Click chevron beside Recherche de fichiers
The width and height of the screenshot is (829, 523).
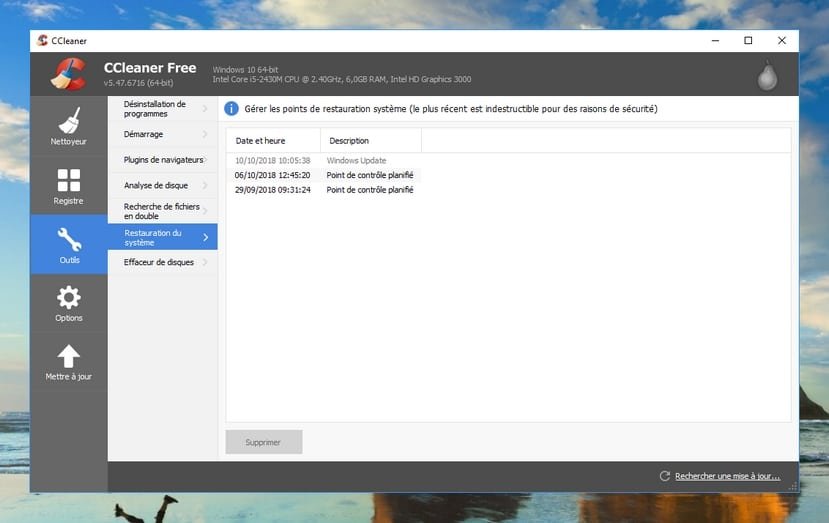pyautogui.click(x=205, y=211)
